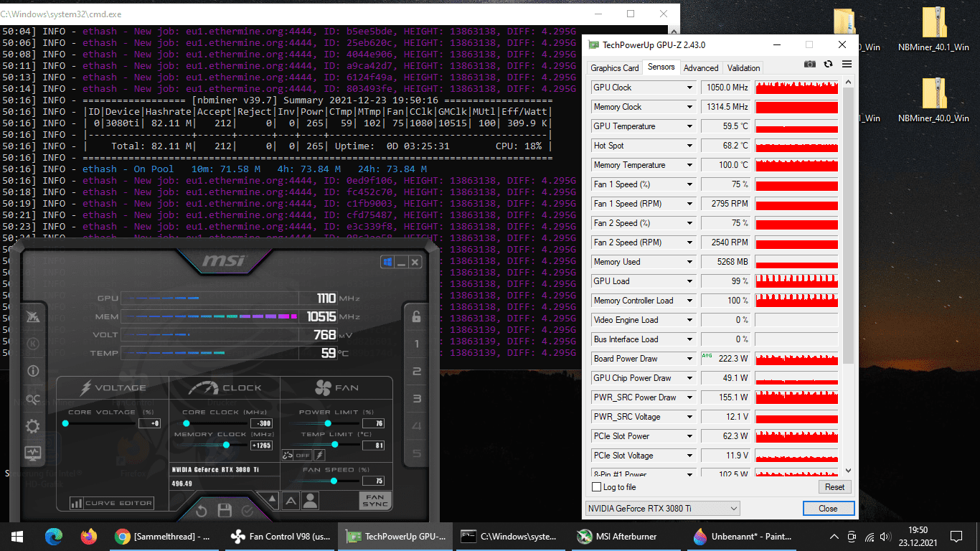Screen dimensions: 980x551
Task: Switch to Fan Control V98 taskbar window
Action: pyautogui.click(x=281, y=536)
